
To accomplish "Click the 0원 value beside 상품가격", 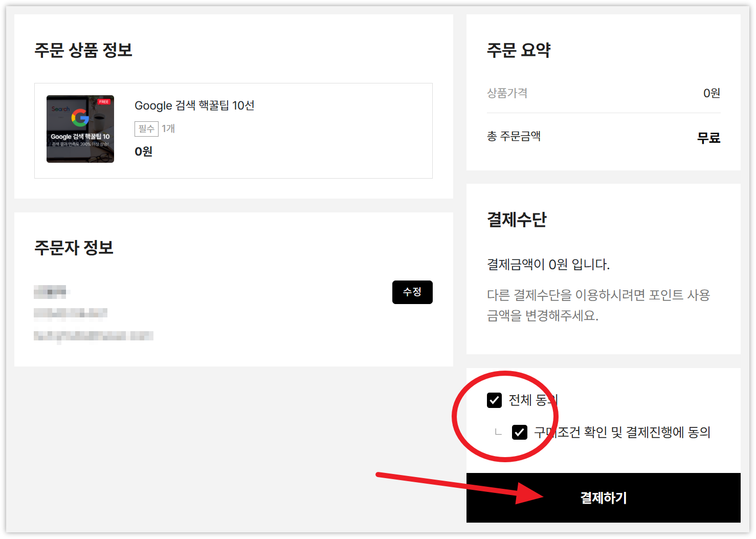I will click(711, 93).
